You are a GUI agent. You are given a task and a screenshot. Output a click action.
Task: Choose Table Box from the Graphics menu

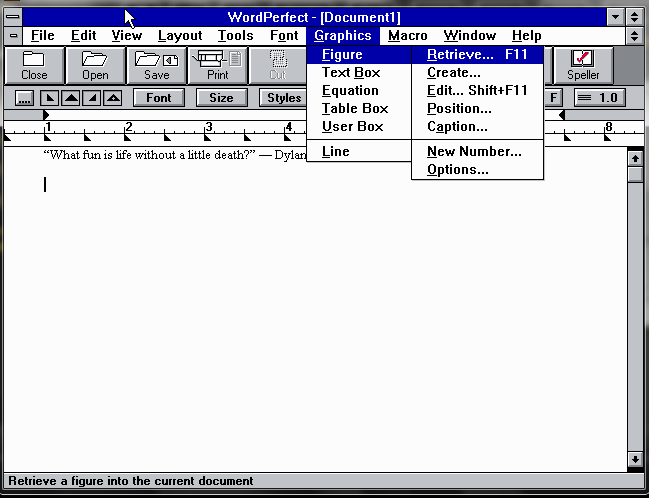tap(359, 108)
